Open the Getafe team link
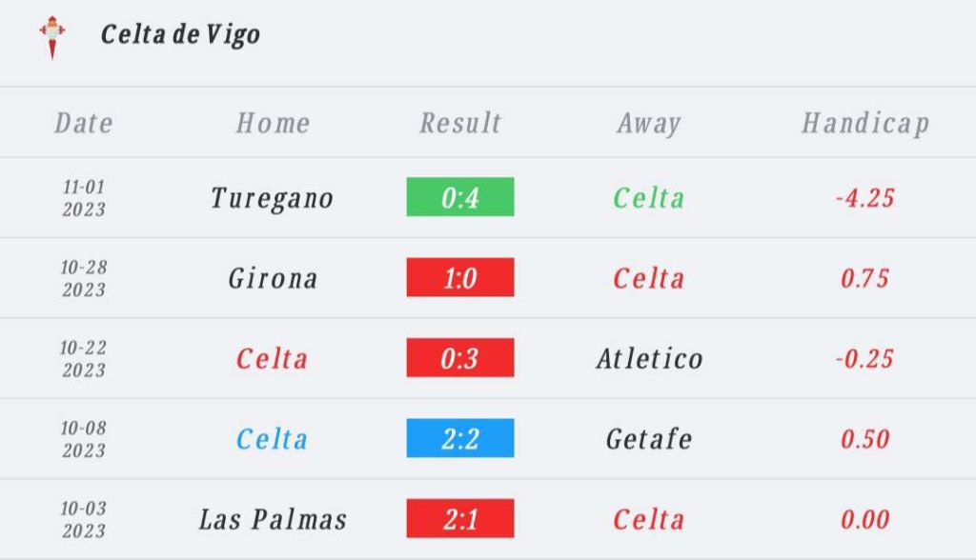 coord(649,439)
